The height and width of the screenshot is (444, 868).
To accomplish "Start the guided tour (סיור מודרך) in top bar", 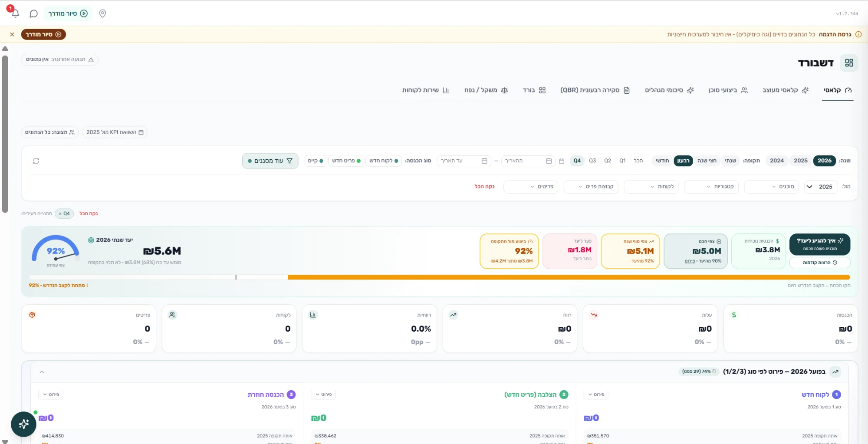I will click(x=68, y=13).
